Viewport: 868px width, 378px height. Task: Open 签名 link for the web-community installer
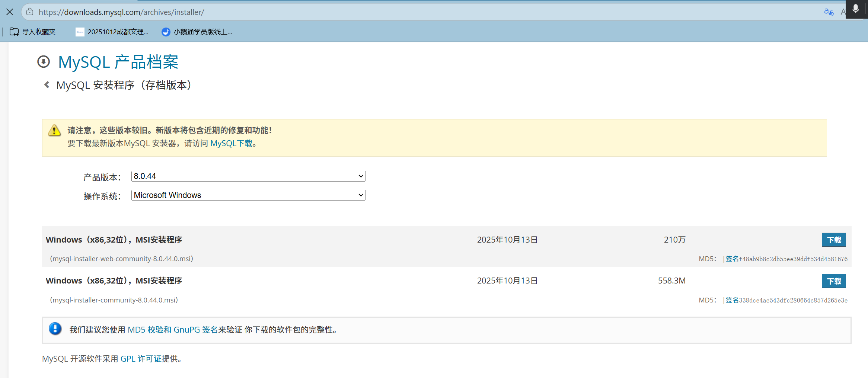[x=732, y=259]
